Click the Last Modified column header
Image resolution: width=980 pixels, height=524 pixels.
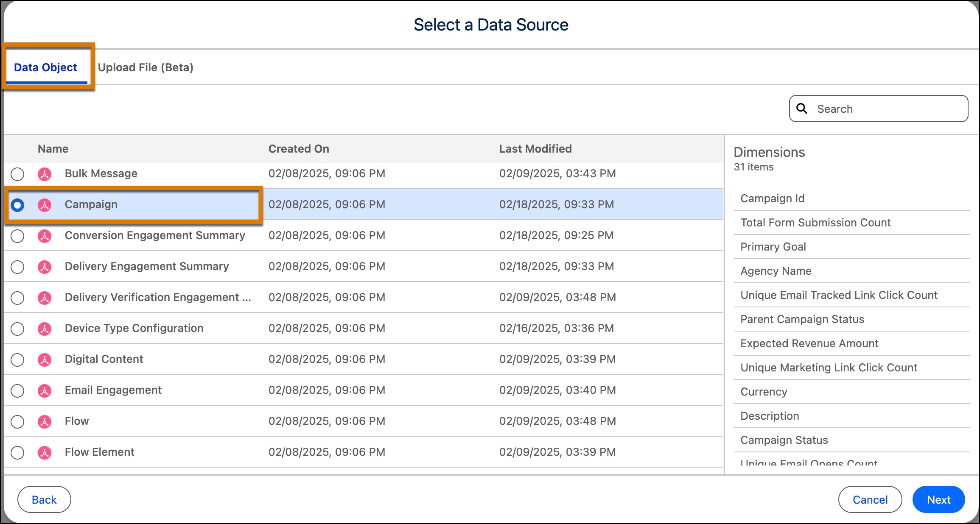(x=535, y=149)
